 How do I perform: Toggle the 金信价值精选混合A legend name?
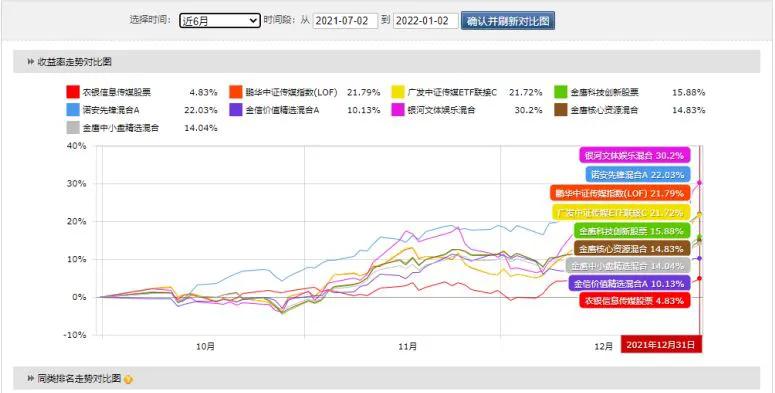click(282, 110)
